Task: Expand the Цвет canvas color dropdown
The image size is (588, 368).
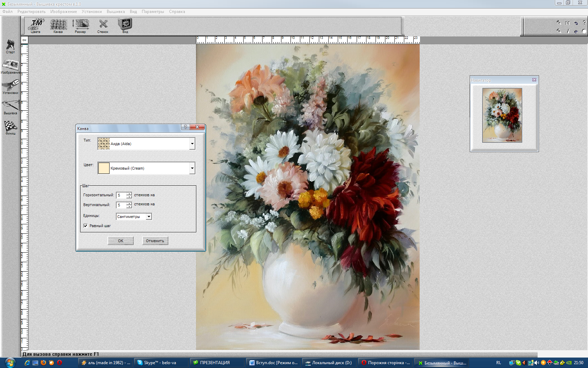Action: (x=192, y=168)
